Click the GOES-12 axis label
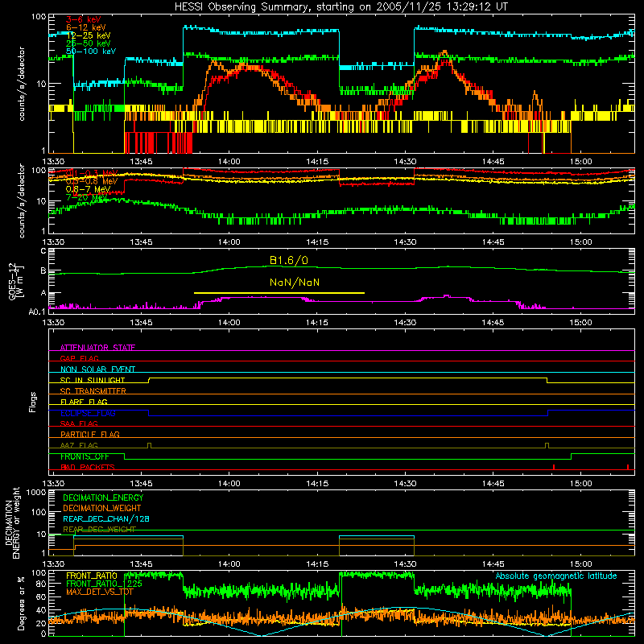 pos(12,281)
